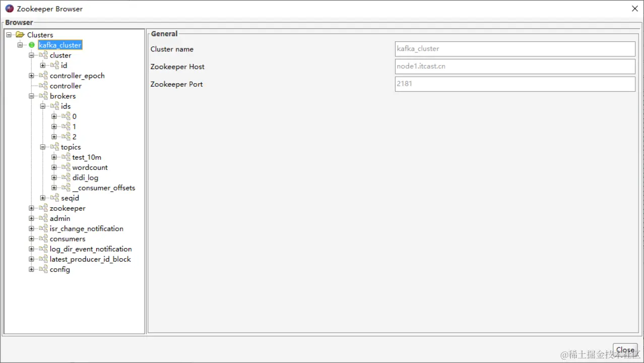Expand the admin node
The width and height of the screenshot is (644, 363).
31,218
